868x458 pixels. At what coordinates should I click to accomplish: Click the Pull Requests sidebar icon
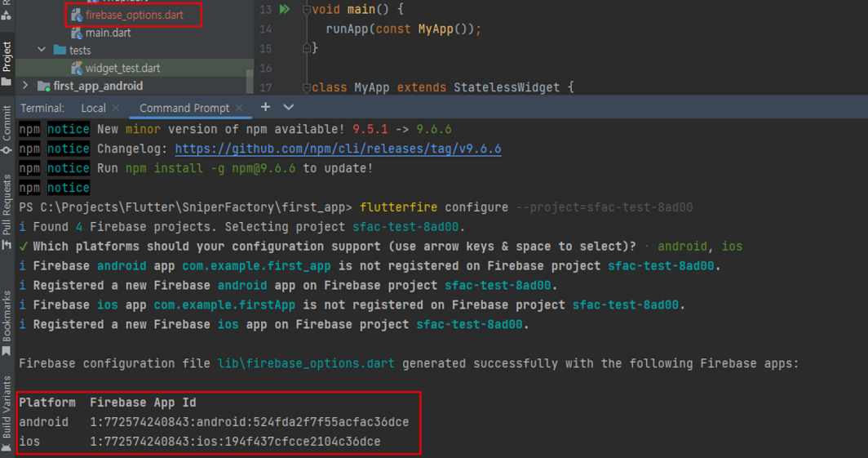pyautogui.click(x=7, y=244)
